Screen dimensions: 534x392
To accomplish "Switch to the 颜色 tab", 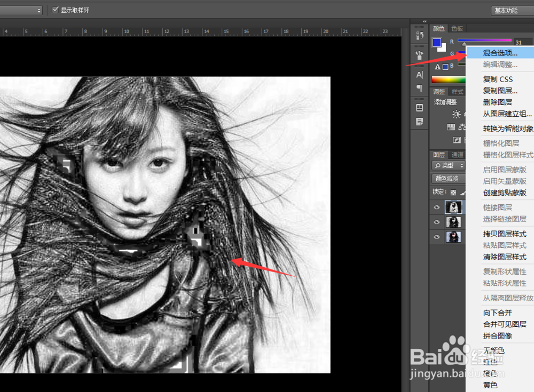I will coord(438,28).
